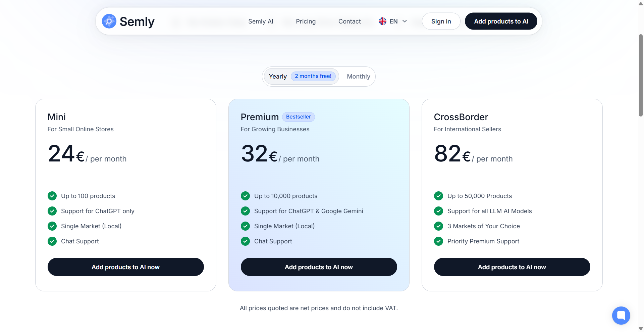Go to the Pricing page
Image resolution: width=644 pixels, height=332 pixels.
click(306, 21)
